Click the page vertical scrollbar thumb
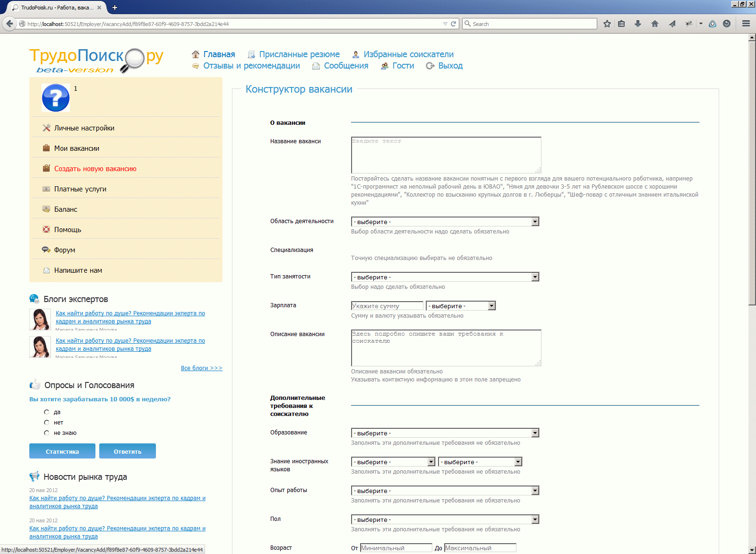 752,173
